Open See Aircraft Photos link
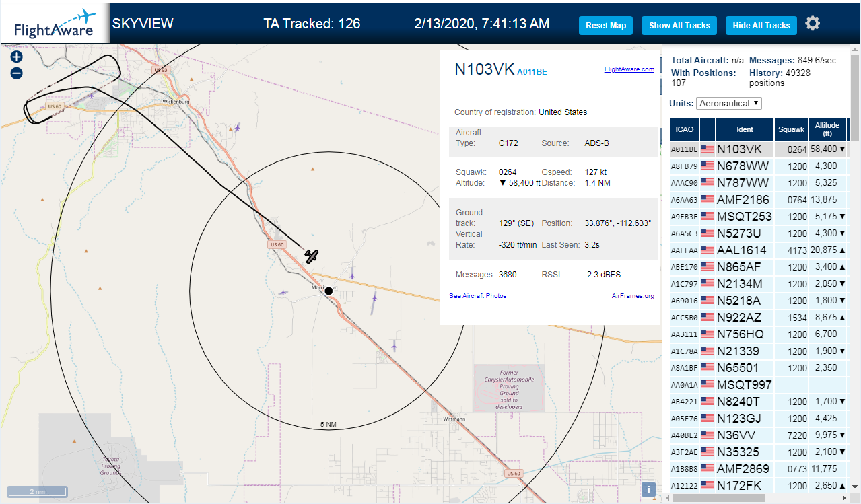 tap(478, 296)
